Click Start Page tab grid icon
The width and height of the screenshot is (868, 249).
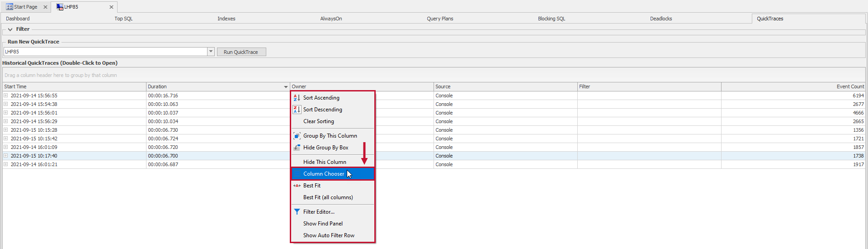tap(9, 7)
